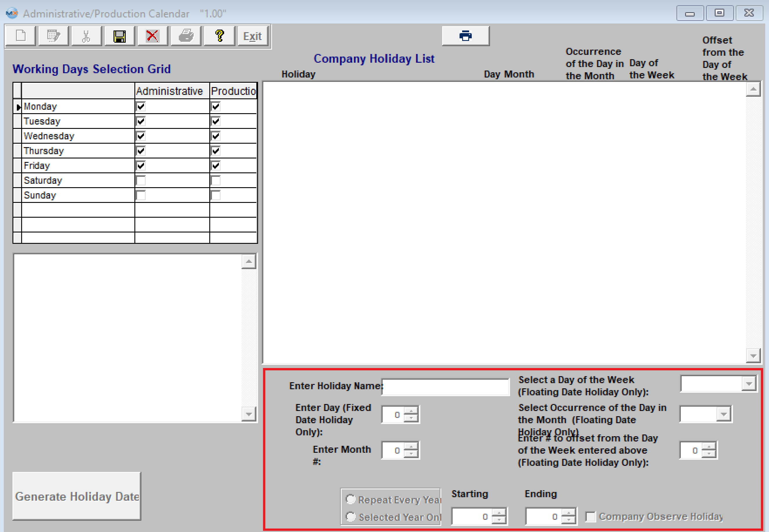Image resolution: width=769 pixels, height=532 pixels.
Task: Click the scissors Cut toolbar icon
Action: pyautogui.click(x=86, y=36)
